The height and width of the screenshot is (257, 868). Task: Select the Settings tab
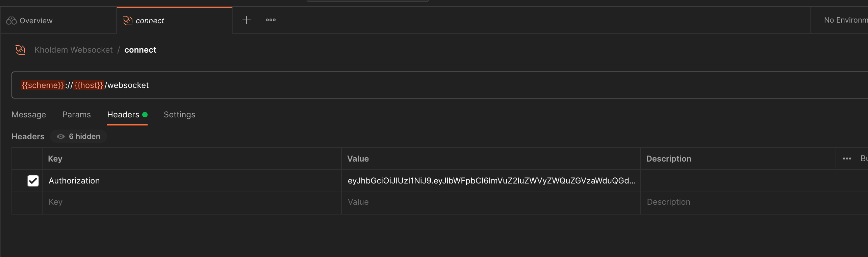coord(179,115)
